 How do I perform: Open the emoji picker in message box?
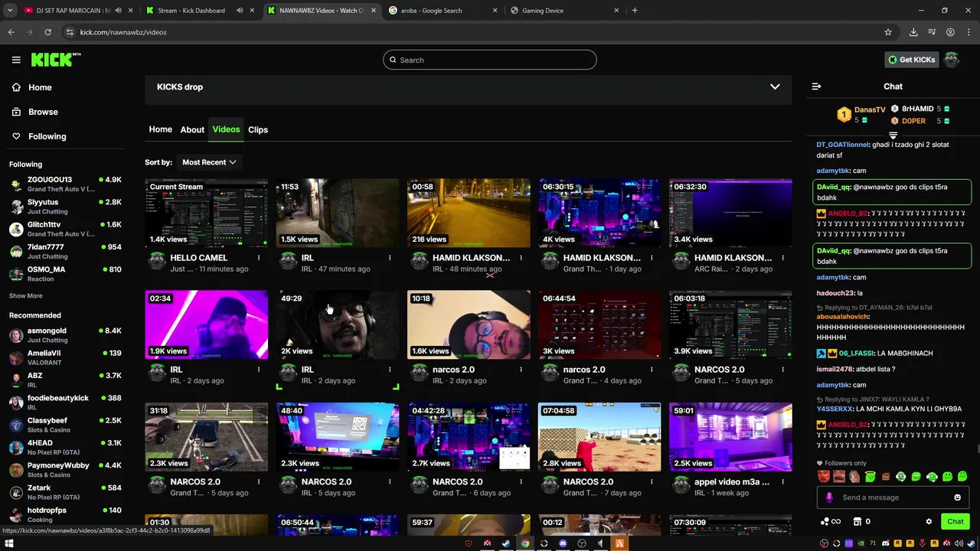click(957, 497)
